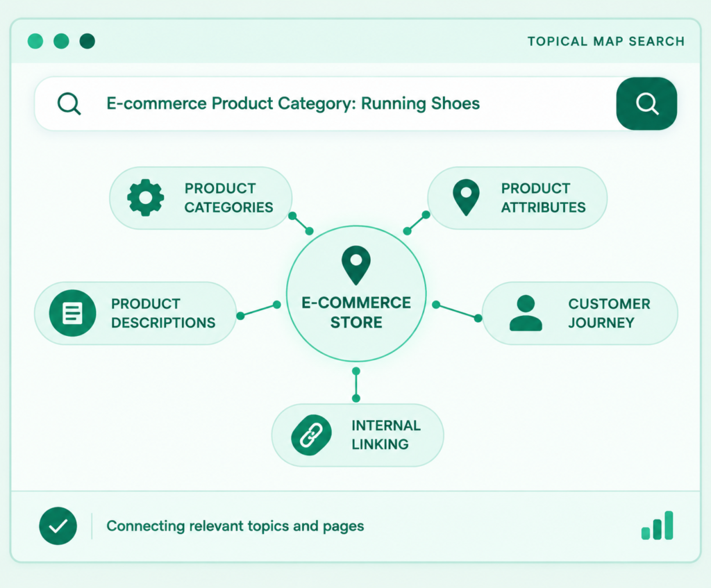The height and width of the screenshot is (588, 711).
Task: Click the magnifier icon inside search field
Action: pos(69,104)
